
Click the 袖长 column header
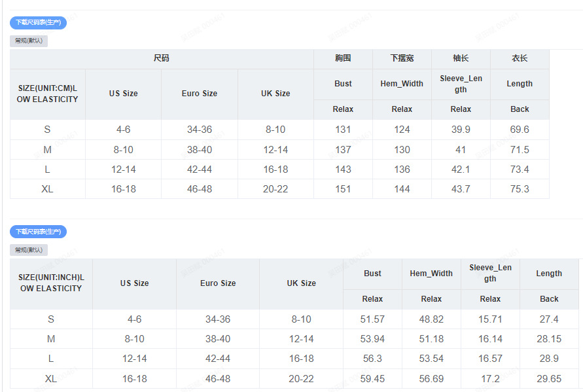461,58
